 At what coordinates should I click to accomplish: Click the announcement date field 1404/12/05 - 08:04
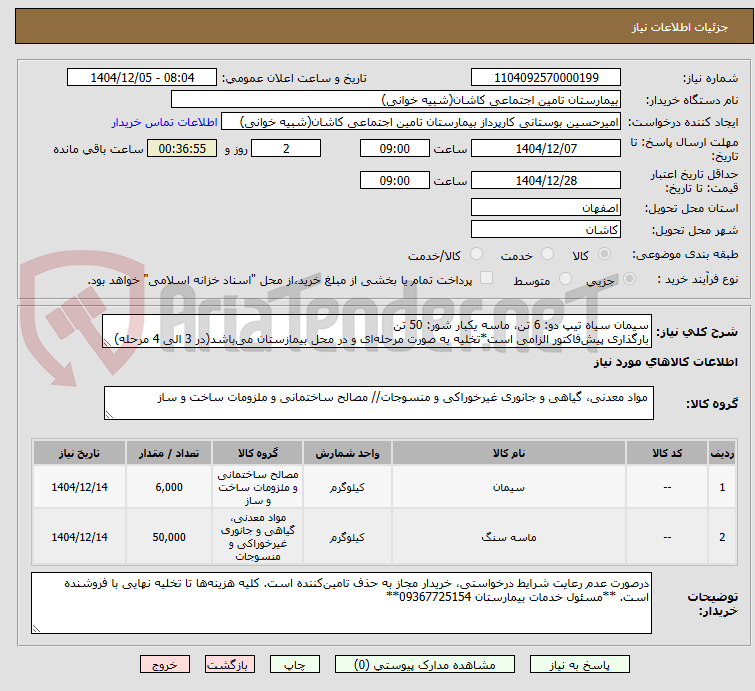pos(142,78)
